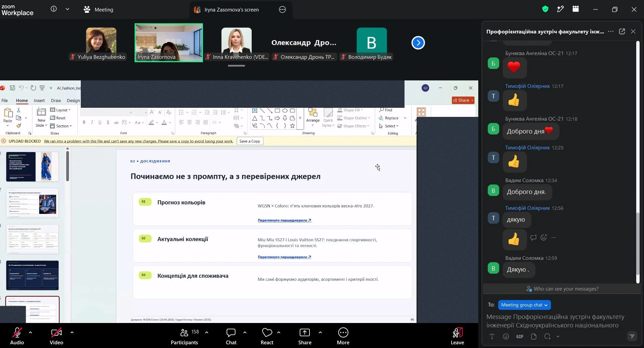The height and width of the screenshot is (348, 644).
Task: Open chat panel more options ellipsis
Action: pos(611,31)
